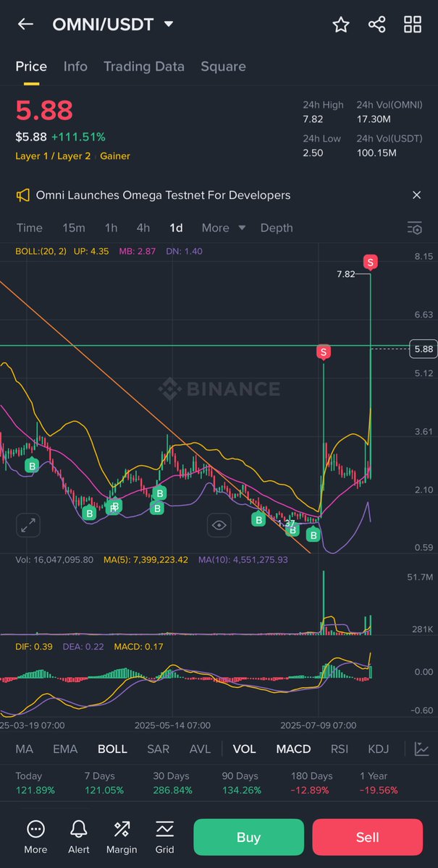Toggle the AVL indicator
The height and width of the screenshot is (868, 438).
[200, 749]
